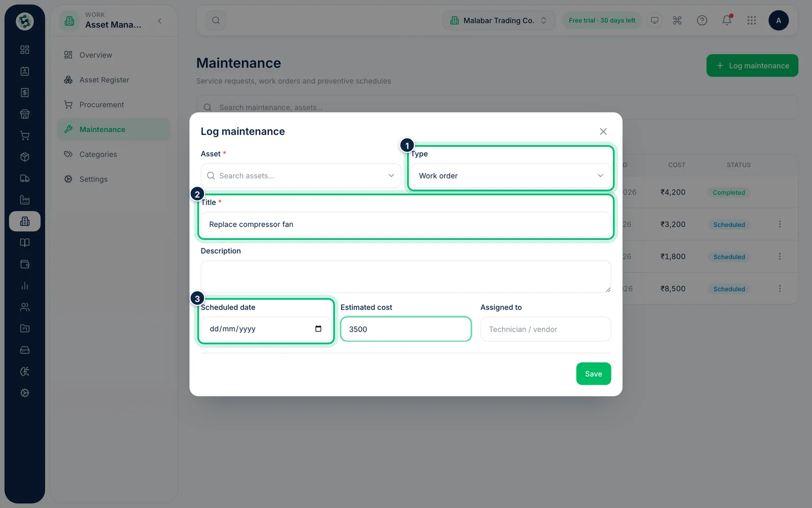Go to Overview in the side menu
The image size is (812, 508).
point(114,55)
